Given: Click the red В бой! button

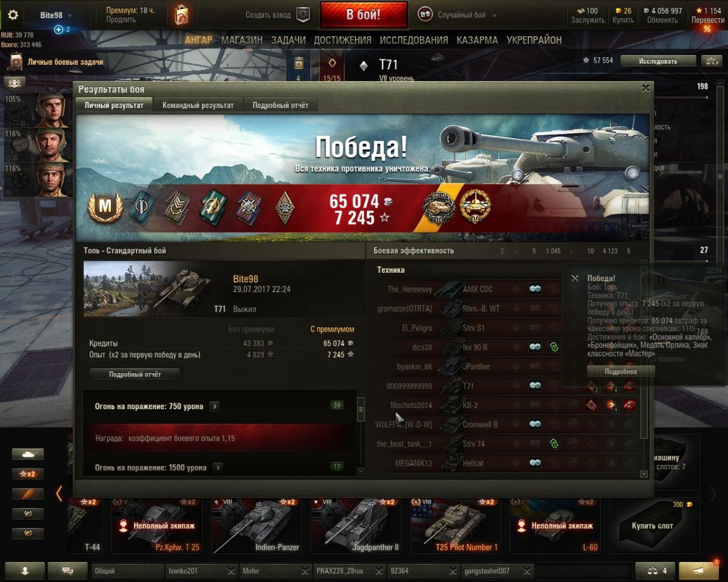Looking at the screenshot, I should coord(363,15).
